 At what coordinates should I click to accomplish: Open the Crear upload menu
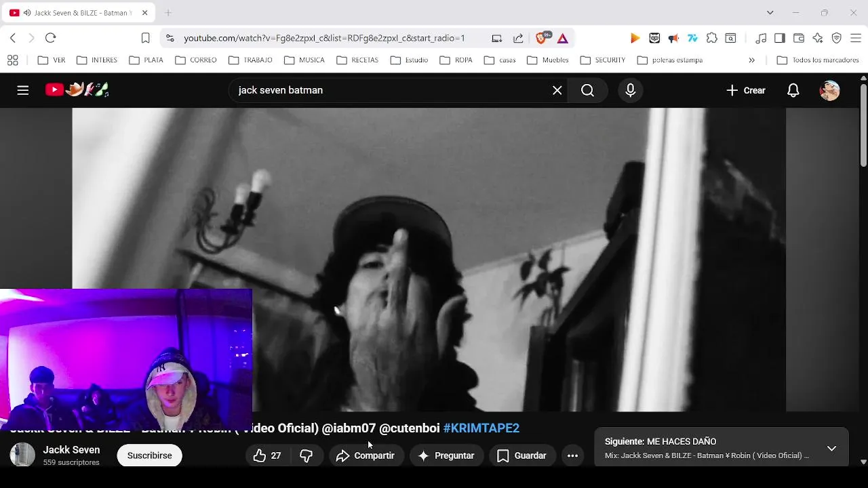[x=746, y=90]
